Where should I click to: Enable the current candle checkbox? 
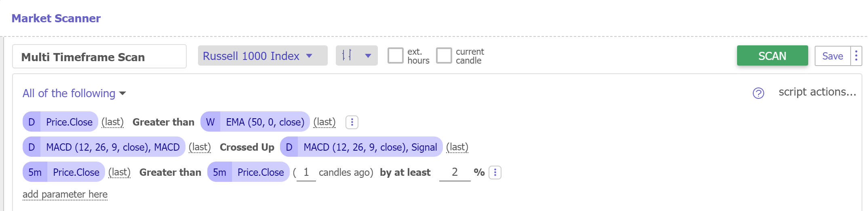[x=444, y=55]
